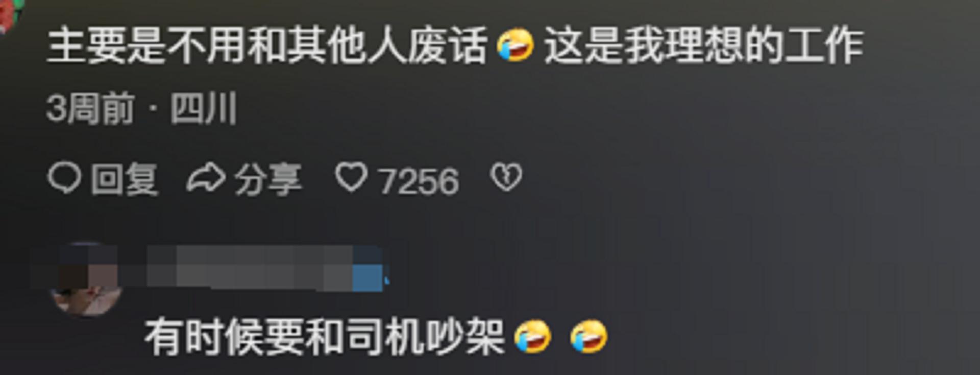Open the blurred username of the replier
Viewport: 980px width, 375px height.
(250, 268)
